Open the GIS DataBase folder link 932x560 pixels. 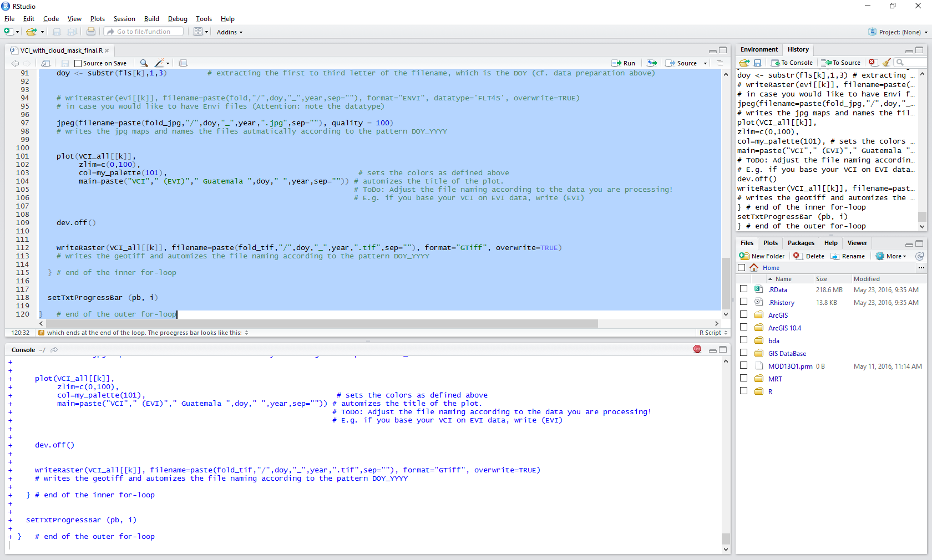[787, 354]
